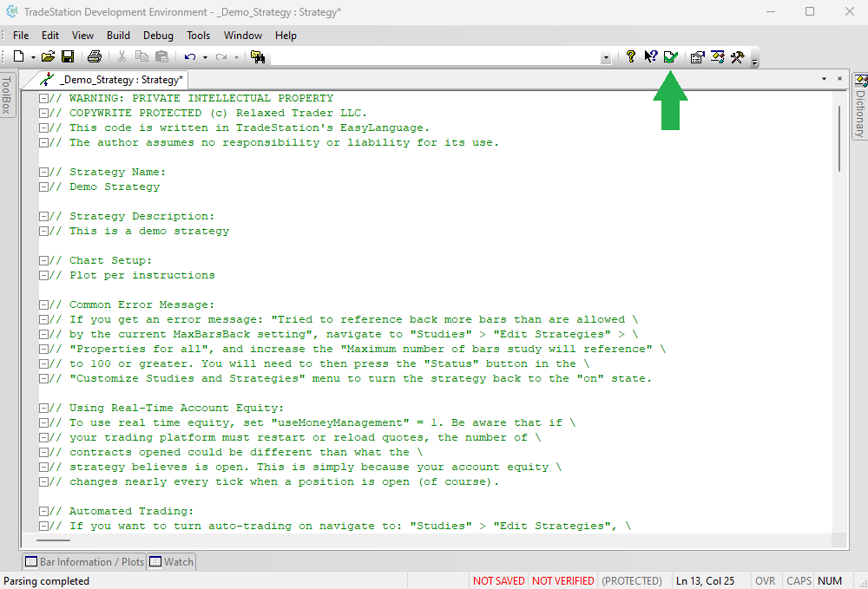868x589 pixels.
Task: Collapse the Automated Trading: comment line
Action: point(43,511)
